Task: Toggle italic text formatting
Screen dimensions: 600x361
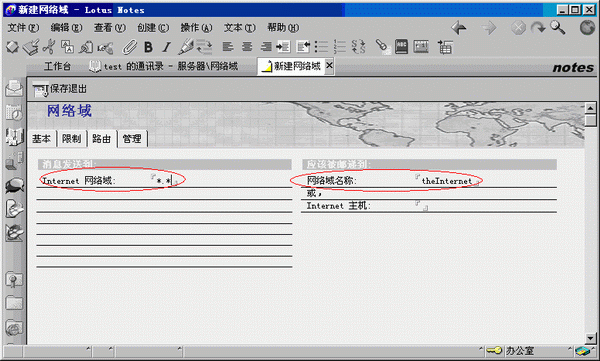Action: click(166, 47)
